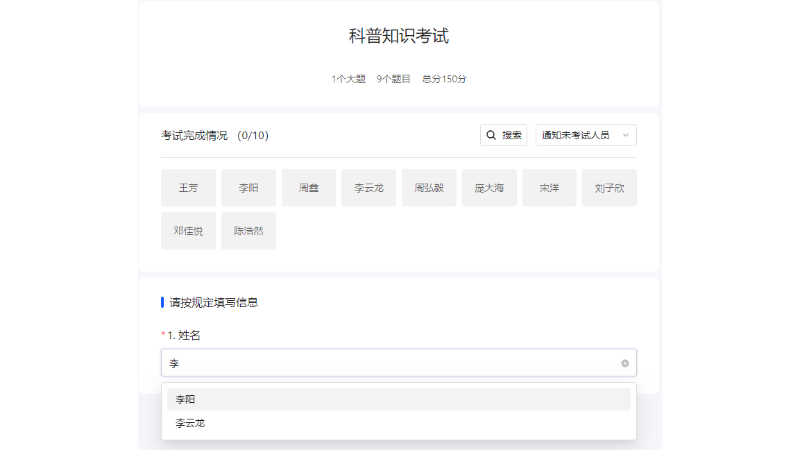Open the 通知未考试人员 dropdown
The width and height of the screenshot is (800, 450).
(586, 135)
